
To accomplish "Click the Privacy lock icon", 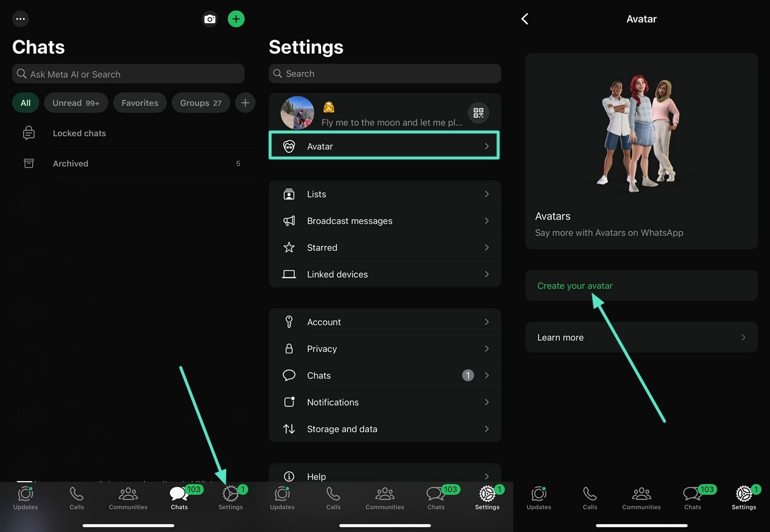I will point(289,349).
